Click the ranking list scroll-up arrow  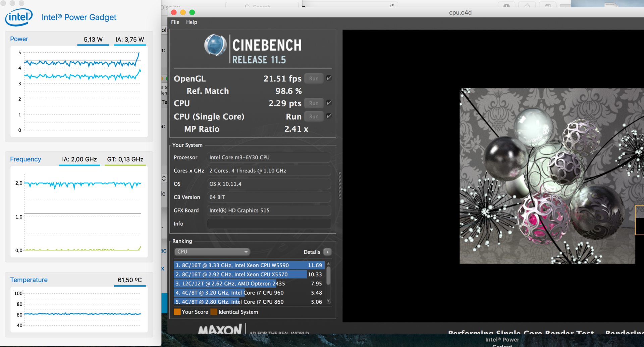(x=328, y=264)
